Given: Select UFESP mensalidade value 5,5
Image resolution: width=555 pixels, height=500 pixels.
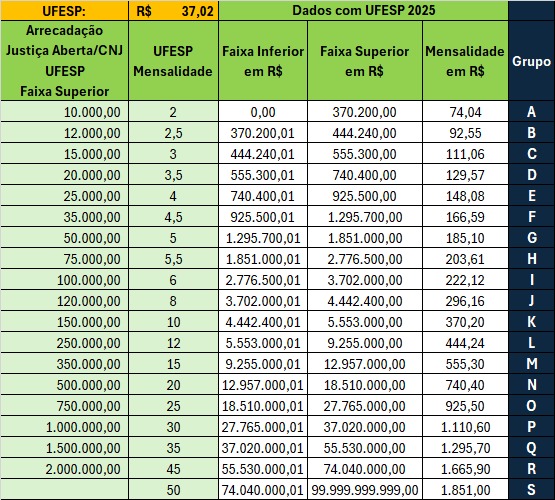Looking at the screenshot, I should tap(173, 259).
